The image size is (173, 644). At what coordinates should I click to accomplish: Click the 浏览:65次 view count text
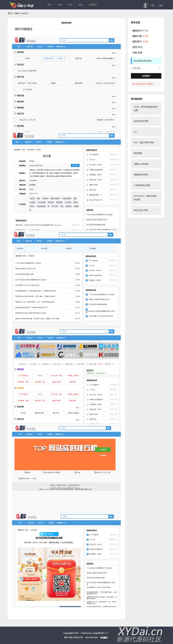click(138, 47)
